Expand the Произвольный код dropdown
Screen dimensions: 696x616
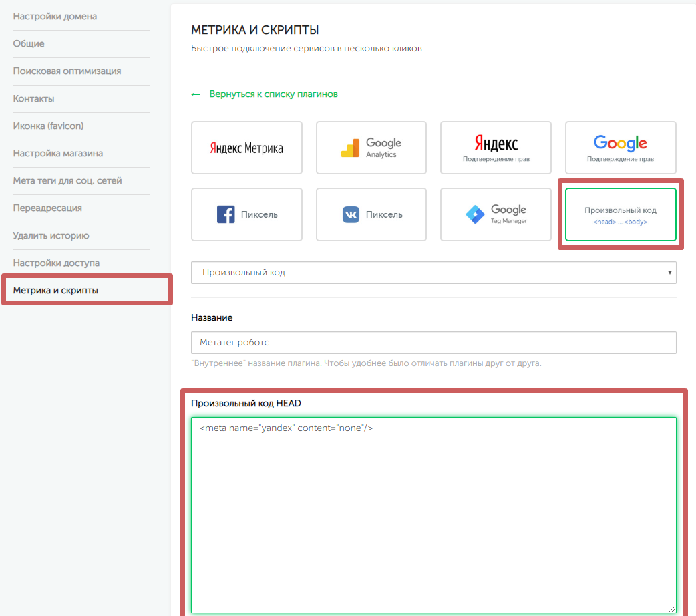pos(433,273)
